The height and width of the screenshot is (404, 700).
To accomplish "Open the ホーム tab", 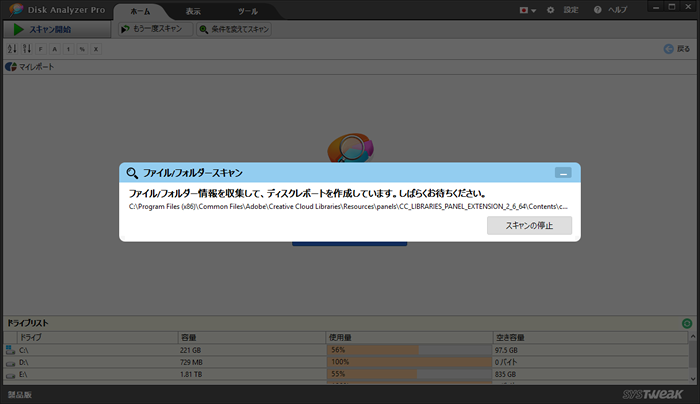I will (140, 12).
